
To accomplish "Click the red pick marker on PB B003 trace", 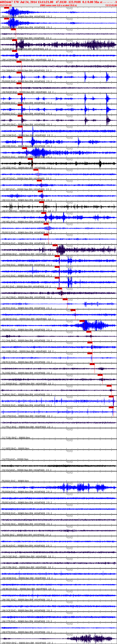I will click(82, 321).
